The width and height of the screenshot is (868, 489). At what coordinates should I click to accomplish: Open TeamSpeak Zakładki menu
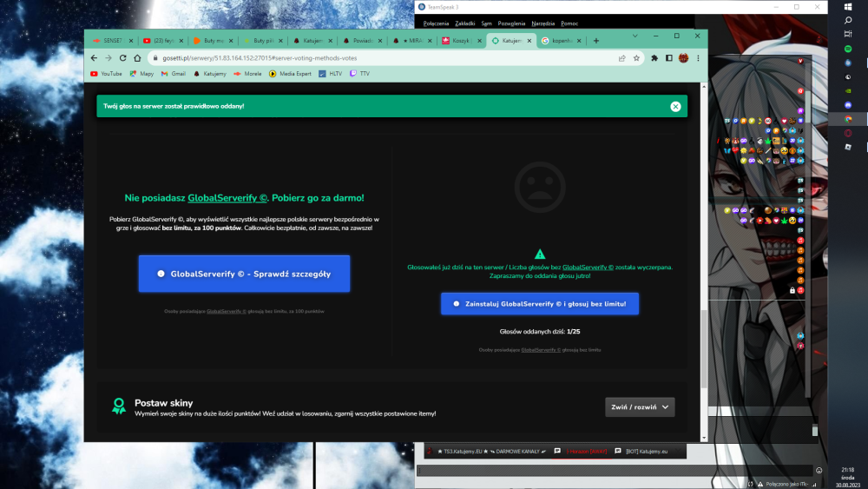[x=465, y=23]
